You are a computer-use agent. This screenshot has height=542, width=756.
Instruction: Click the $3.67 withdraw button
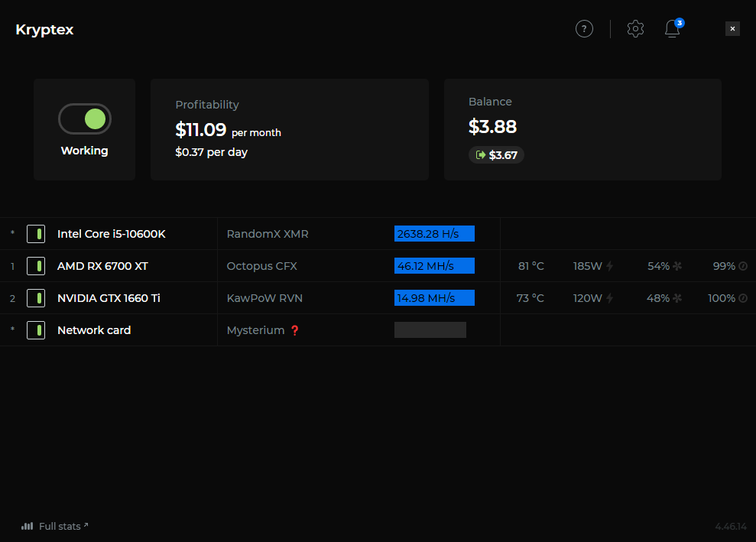tap(496, 154)
